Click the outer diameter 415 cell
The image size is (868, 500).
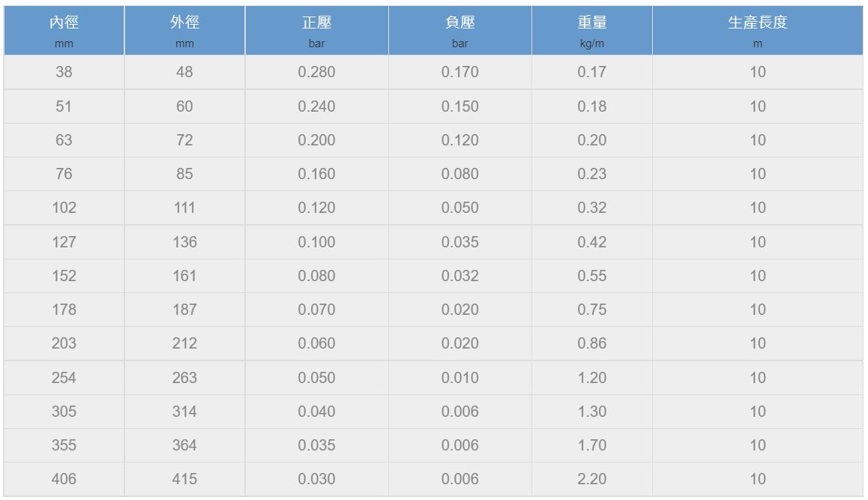(184, 479)
